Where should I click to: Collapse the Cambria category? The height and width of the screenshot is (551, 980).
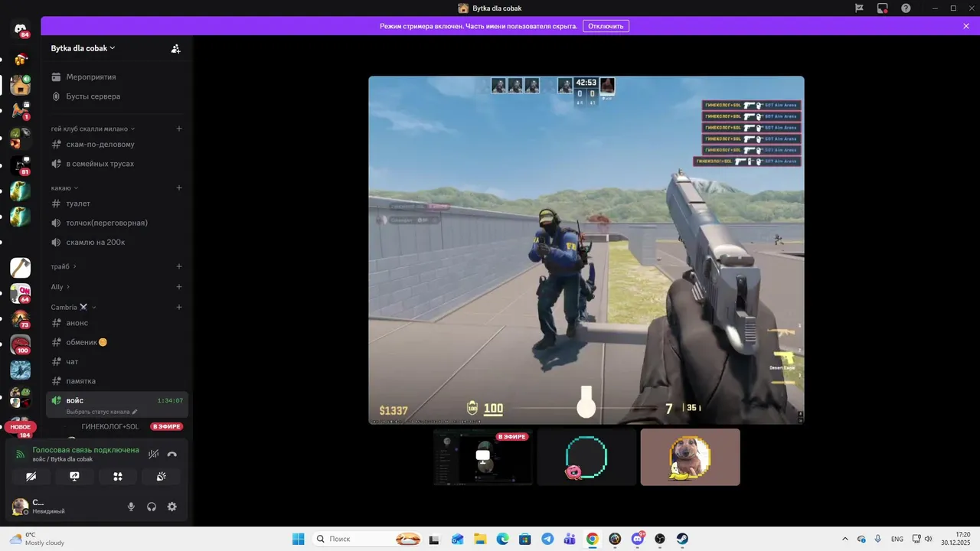click(x=73, y=307)
